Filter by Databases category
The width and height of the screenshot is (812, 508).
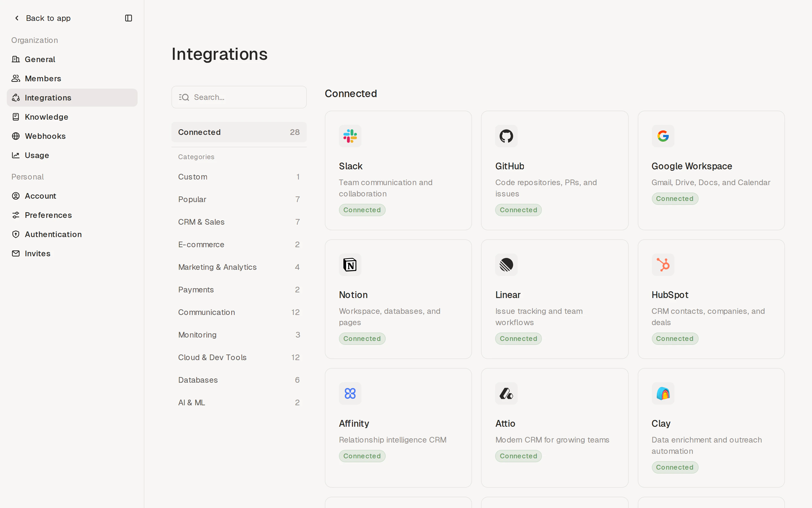(x=239, y=380)
